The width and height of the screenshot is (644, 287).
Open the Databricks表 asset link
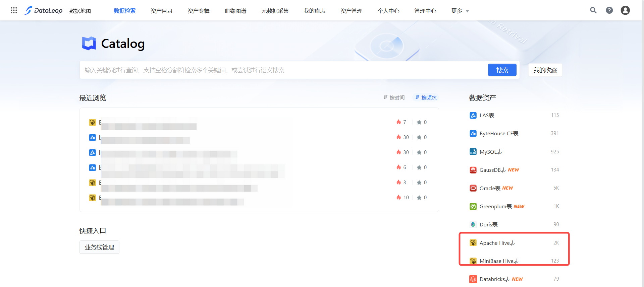pyautogui.click(x=495, y=279)
